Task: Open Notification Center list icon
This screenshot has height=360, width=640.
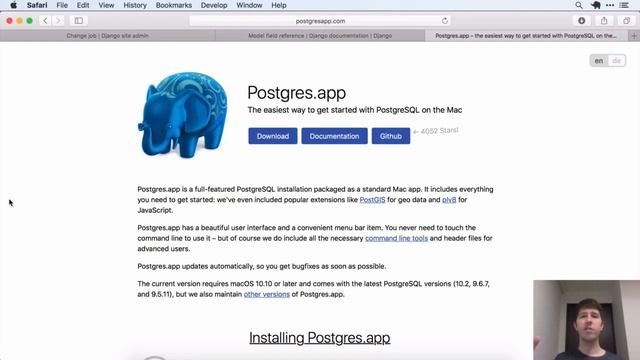Action: [624, 5]
